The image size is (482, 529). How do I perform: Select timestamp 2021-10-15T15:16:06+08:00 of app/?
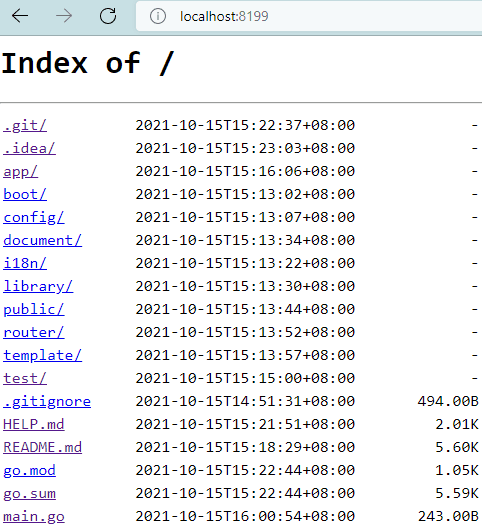[x=245, y=171]
